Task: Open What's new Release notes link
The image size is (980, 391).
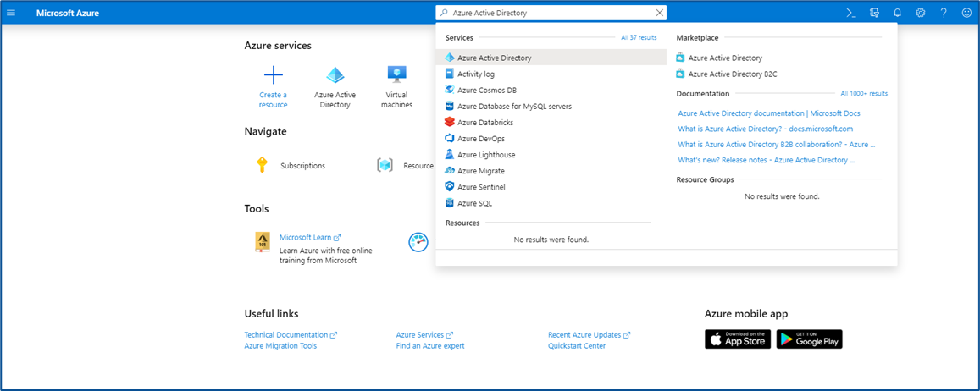Action: tap(767, 160)
